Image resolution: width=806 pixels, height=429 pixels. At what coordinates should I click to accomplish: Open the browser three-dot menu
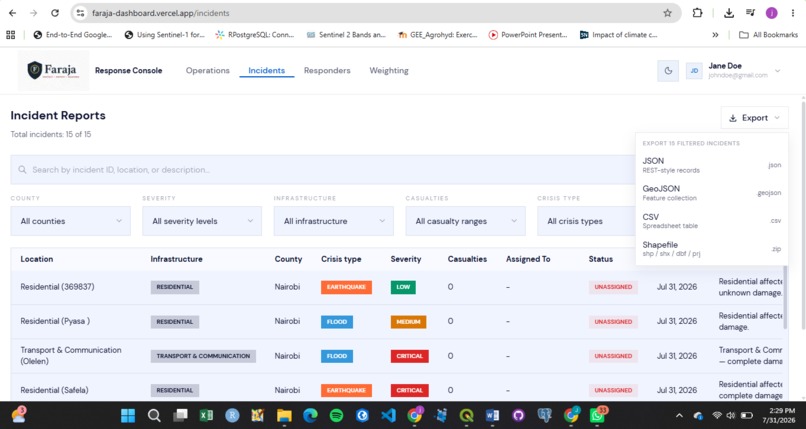pyautogui.click(x=793, y=13)
